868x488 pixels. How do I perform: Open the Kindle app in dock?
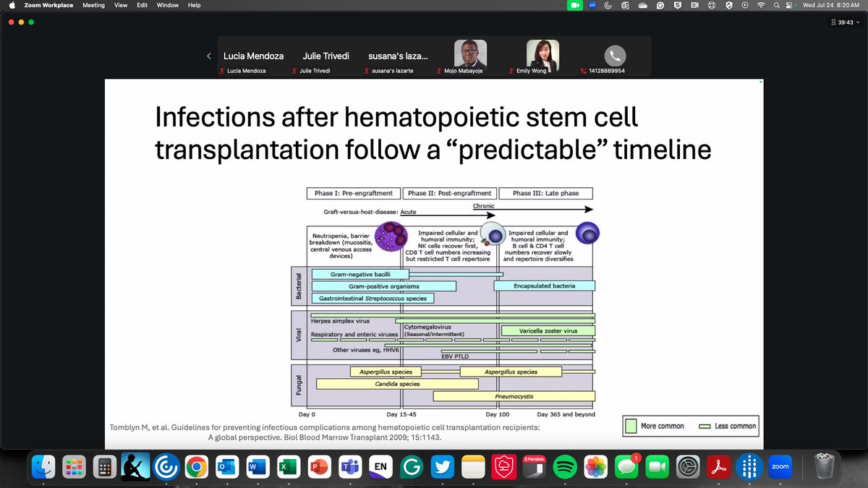[x=136, y=467]
